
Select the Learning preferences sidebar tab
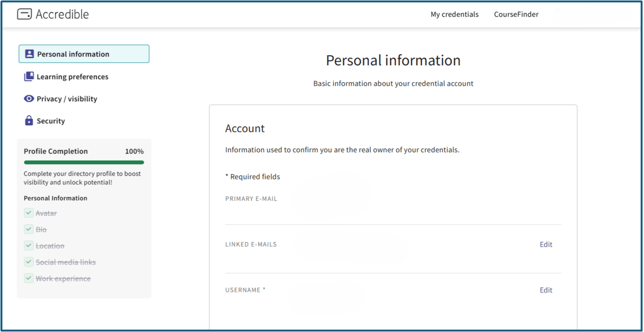[x=72, y=77]
